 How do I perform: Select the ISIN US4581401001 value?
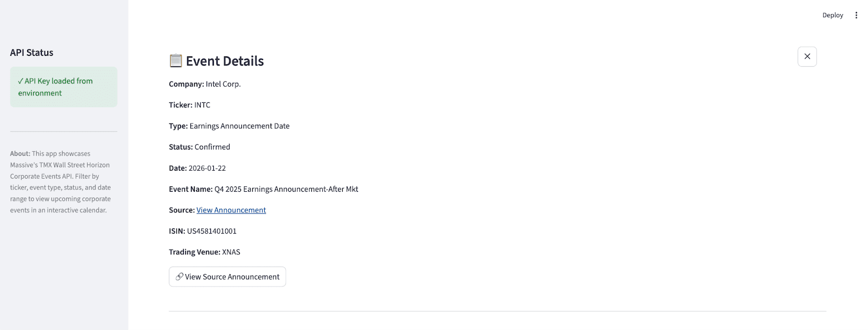tap(212, 231)
